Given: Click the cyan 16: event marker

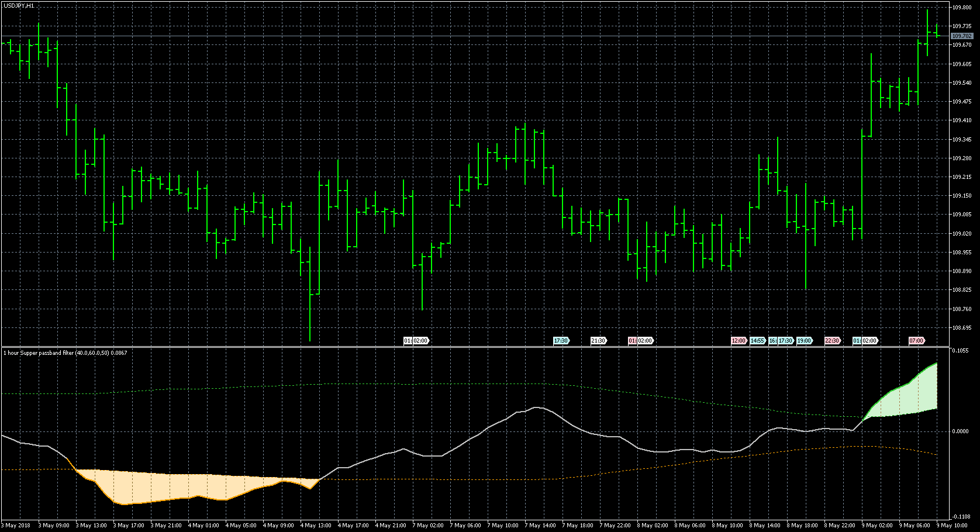Looking at the screenshot, I should click(772, 340).
